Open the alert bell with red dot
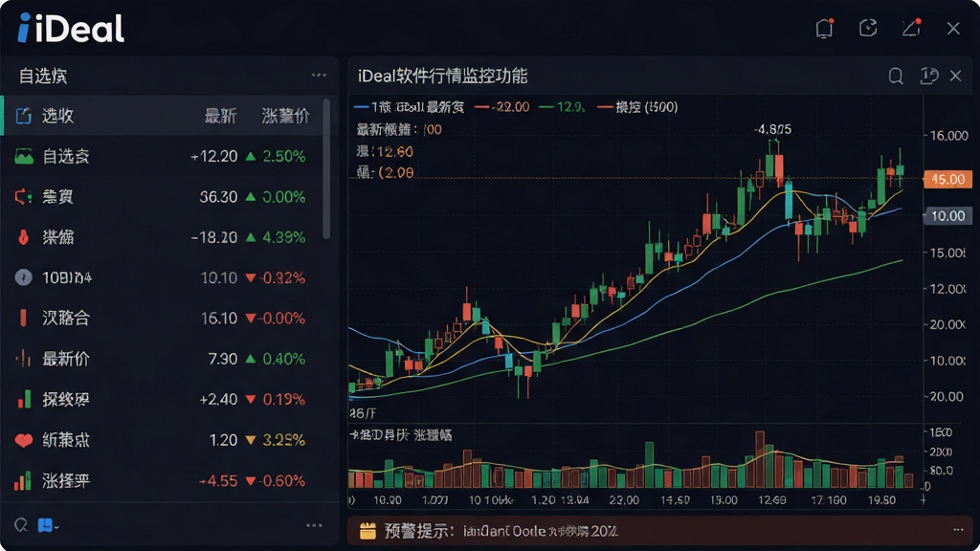 coord(911,28)
